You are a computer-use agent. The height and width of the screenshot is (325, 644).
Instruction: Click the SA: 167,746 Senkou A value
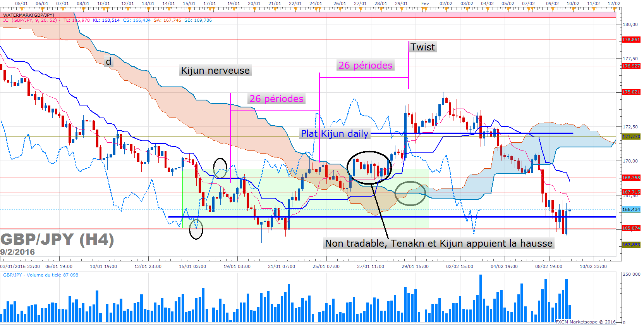(x=167, y=20)
